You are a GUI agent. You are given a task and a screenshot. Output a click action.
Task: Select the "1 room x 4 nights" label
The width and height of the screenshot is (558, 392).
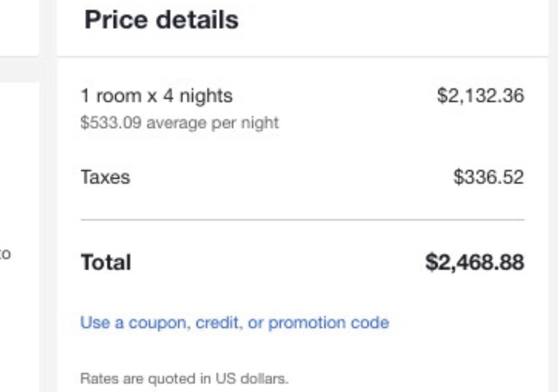tap(157, 96)
